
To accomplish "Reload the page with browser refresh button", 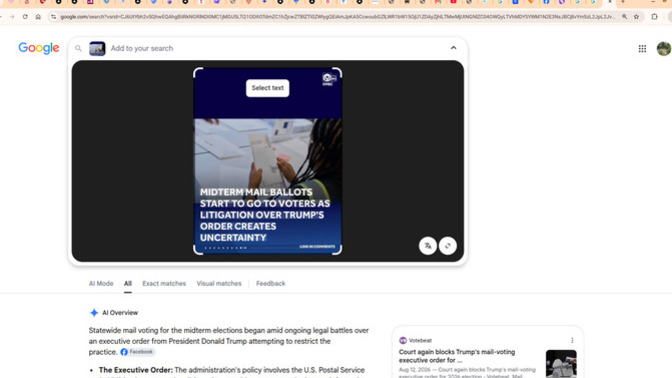I will 25,17.
